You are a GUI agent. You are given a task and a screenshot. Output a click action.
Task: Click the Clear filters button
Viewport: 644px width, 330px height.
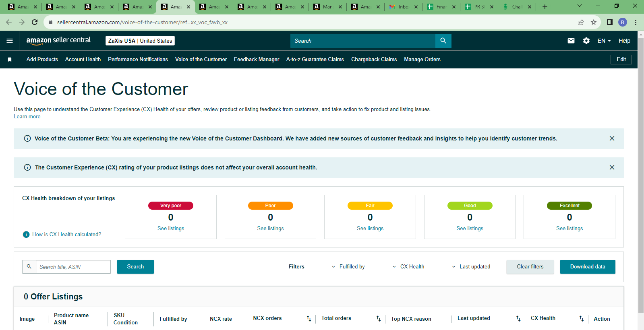pyautogui.click(x=530, y=267)
